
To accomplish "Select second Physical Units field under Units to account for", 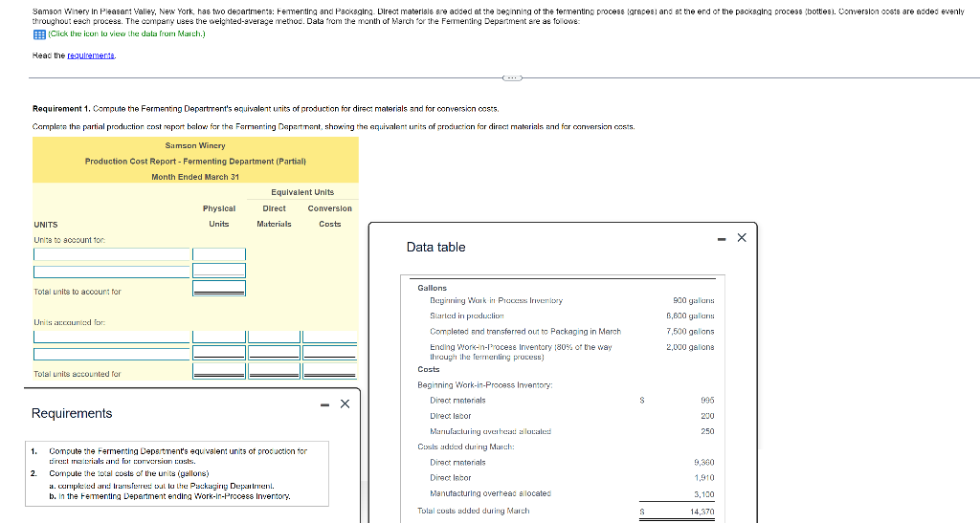I will point(219,271).
